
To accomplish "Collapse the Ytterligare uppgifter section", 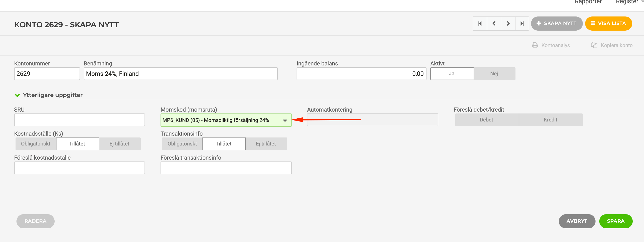I will point(17,95).
